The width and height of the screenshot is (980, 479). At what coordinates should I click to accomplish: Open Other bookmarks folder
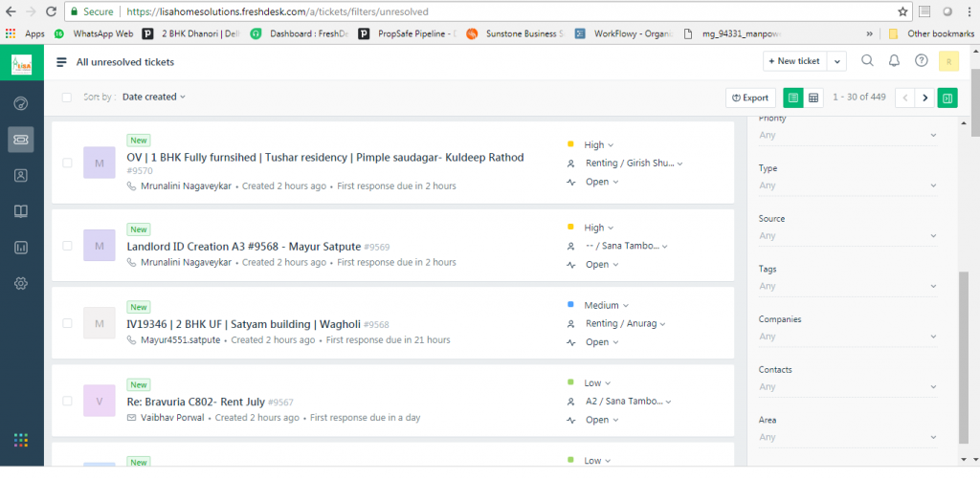click(930, 33)
